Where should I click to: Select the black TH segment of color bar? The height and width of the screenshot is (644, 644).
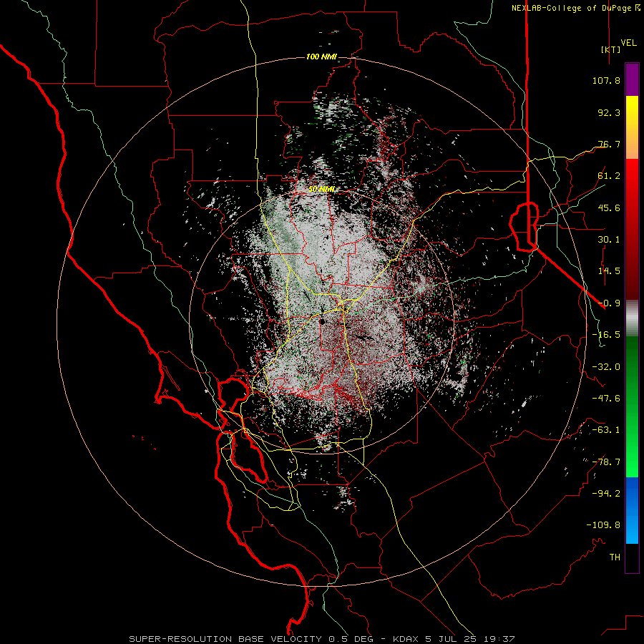tap(632, 558)
